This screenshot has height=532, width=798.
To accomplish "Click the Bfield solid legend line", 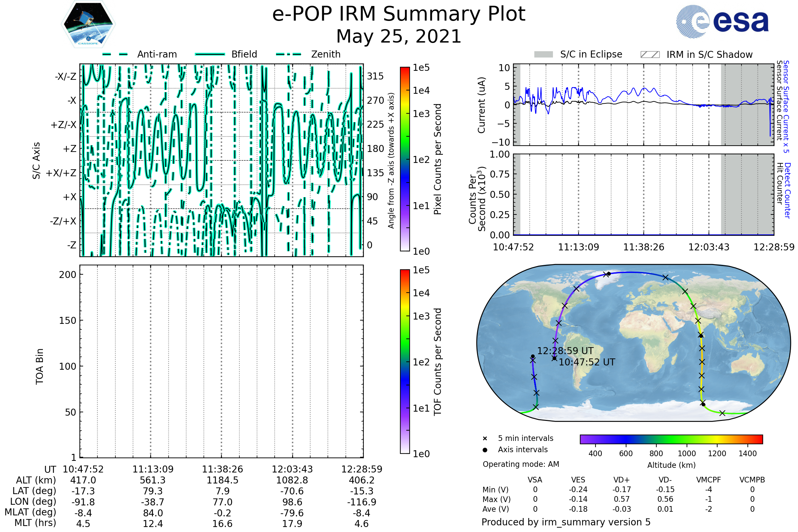I will click(210, 54).
